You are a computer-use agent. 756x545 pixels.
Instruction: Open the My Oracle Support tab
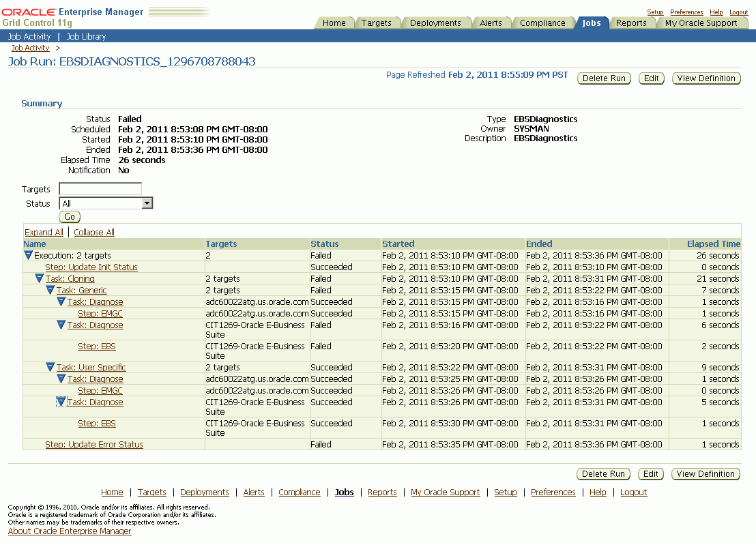[x=701, y=23]
